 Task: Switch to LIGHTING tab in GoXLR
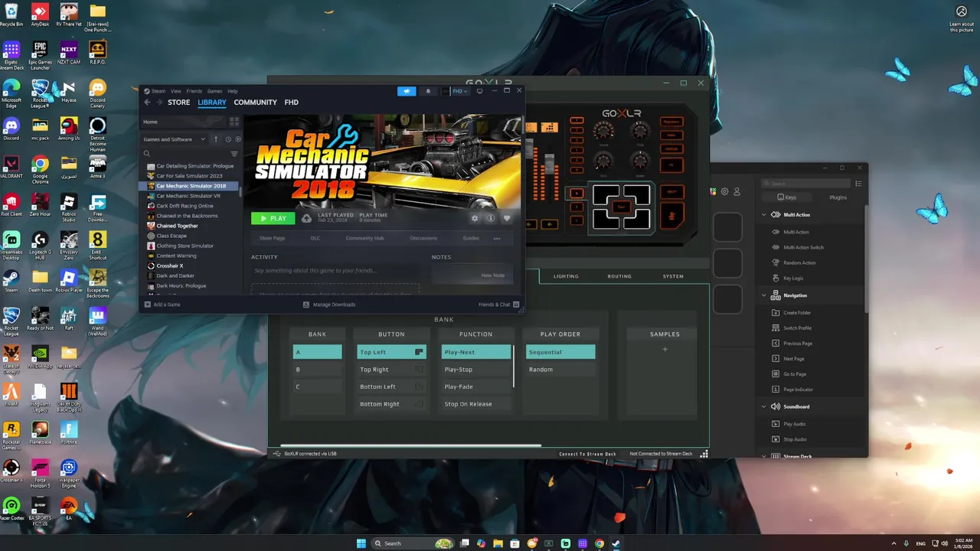tap(566, 276)
